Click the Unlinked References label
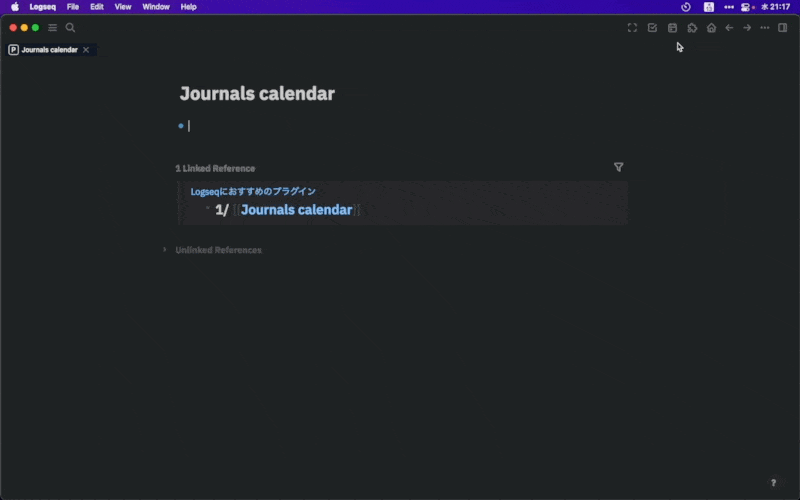Screen dimensions: 800x500 pyautogui.click(x=218, y=250)
